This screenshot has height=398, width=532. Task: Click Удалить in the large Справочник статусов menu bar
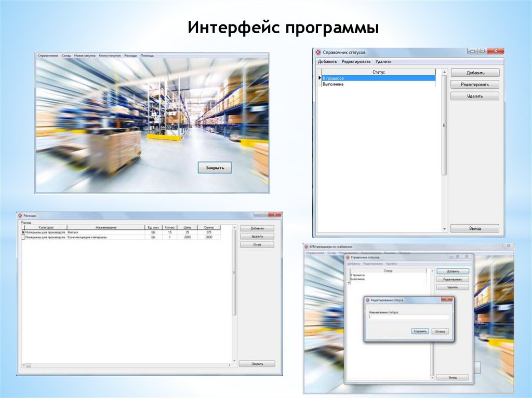point(383,62)
